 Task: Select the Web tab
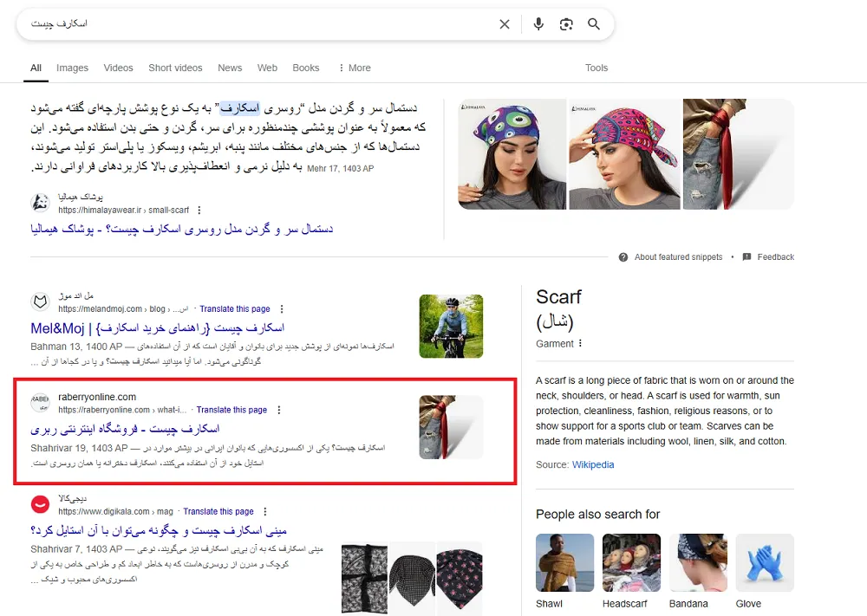[x=267, y=68]
